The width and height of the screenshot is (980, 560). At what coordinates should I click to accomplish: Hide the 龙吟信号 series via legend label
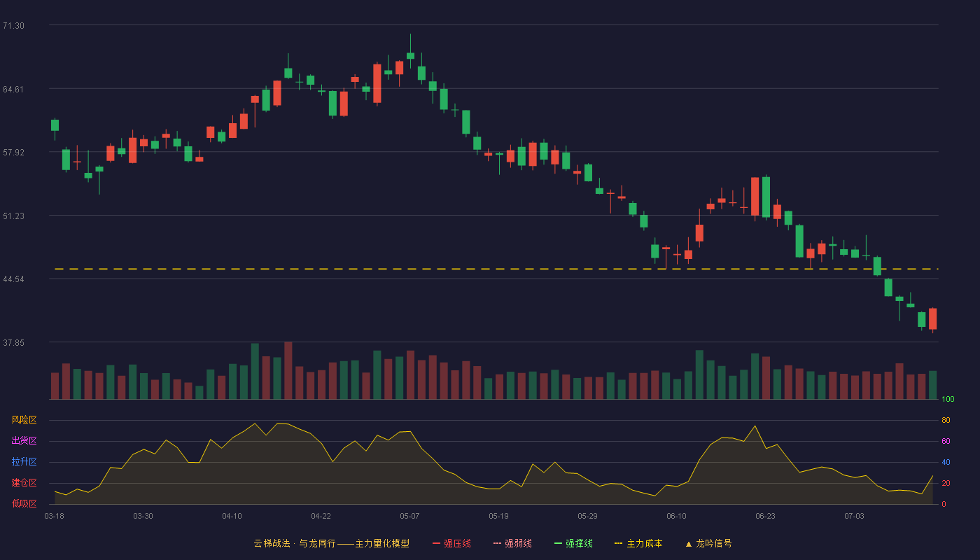713,543
